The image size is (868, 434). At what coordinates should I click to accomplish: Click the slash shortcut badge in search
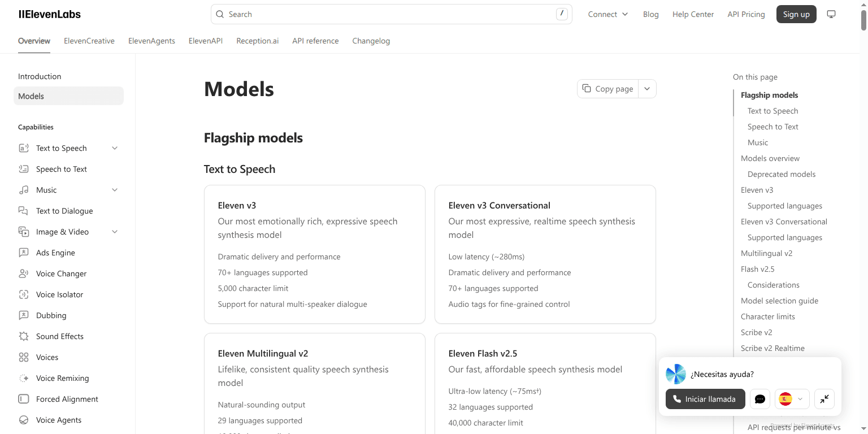pos(562,14)
